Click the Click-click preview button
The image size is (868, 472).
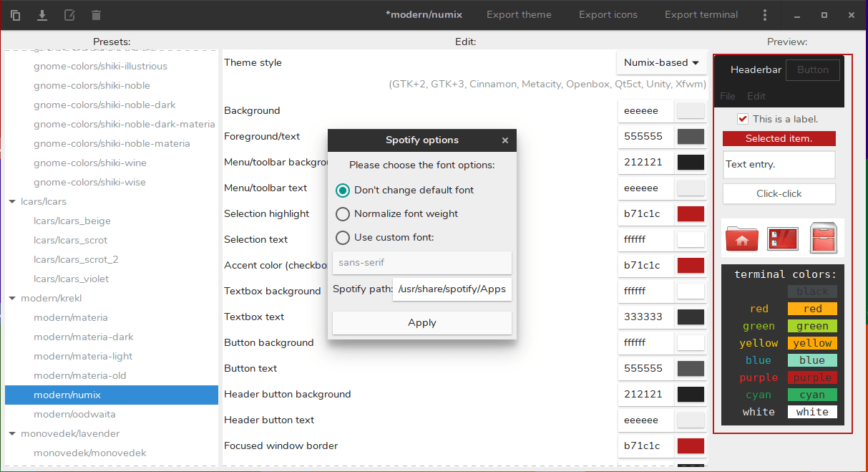[x=779, y=194]
